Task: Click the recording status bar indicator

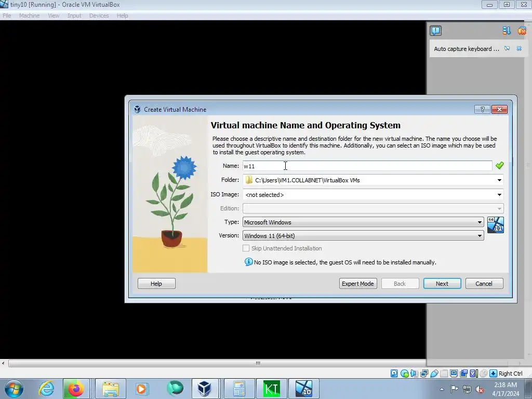Action: point(463,373)
